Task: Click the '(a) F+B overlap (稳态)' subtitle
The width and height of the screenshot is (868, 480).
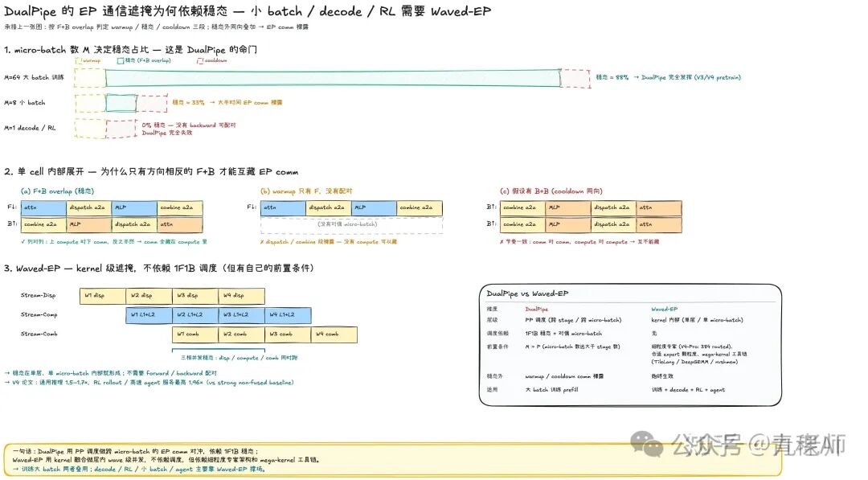Action: pyautogui.click(x=57, y=191)
